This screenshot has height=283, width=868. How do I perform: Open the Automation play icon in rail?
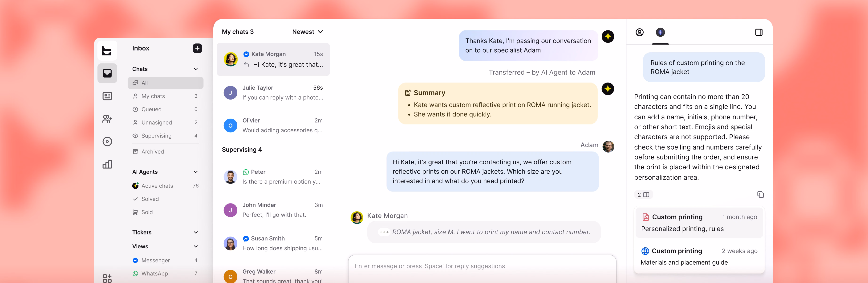tap(107, 141)
